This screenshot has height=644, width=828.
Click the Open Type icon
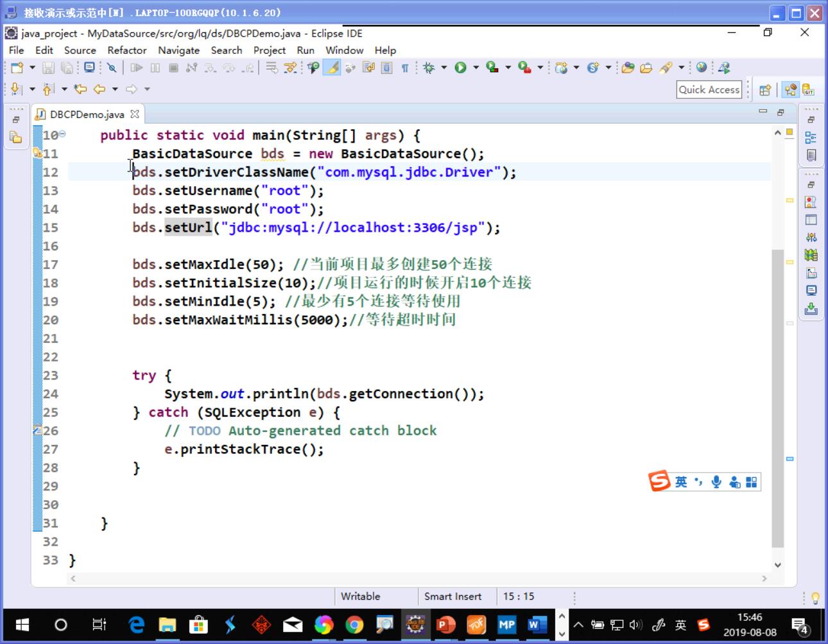[628, 67]
